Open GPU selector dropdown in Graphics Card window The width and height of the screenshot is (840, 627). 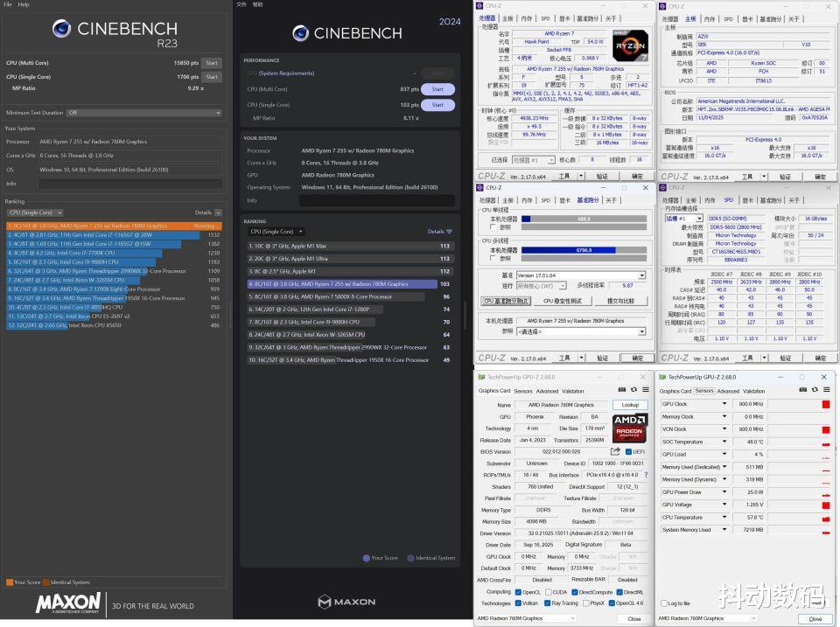pyautogui.click(x=526, y=618)
